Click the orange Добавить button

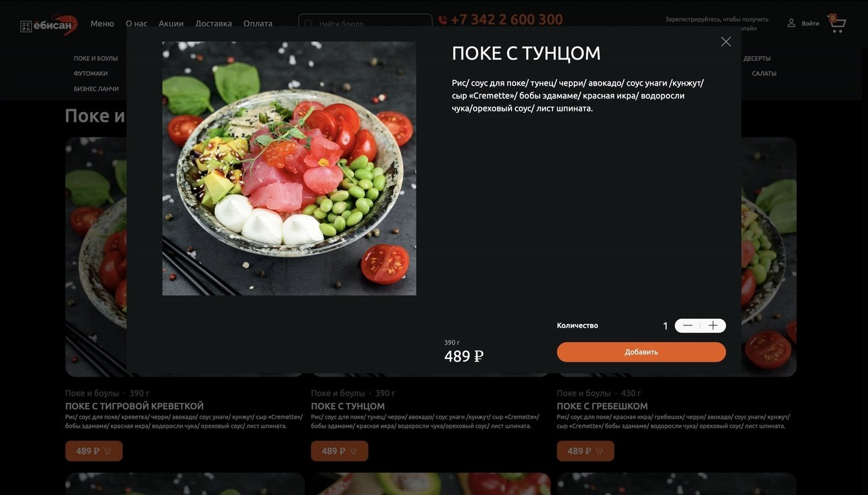click(641, 352)
